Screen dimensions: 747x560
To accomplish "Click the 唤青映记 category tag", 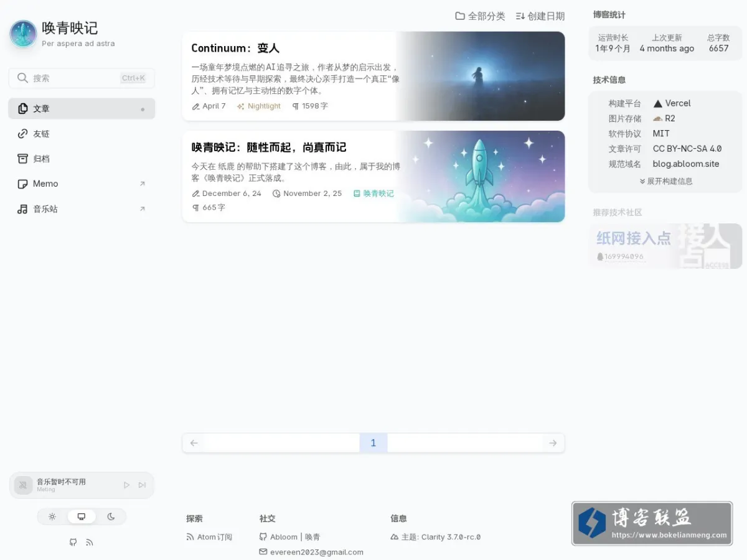I will (374, 194).
